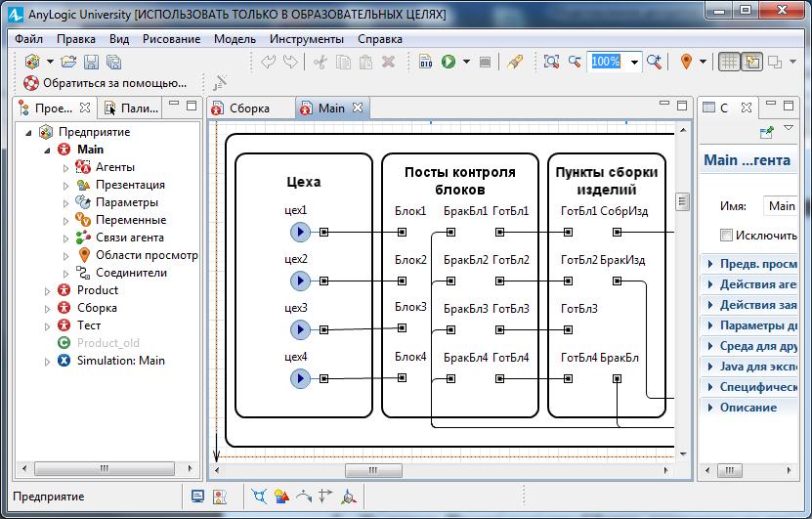This screenshot has width=812, height=519.
Task: Select the Сборка agent in tree
Action: tap(97, 308)
